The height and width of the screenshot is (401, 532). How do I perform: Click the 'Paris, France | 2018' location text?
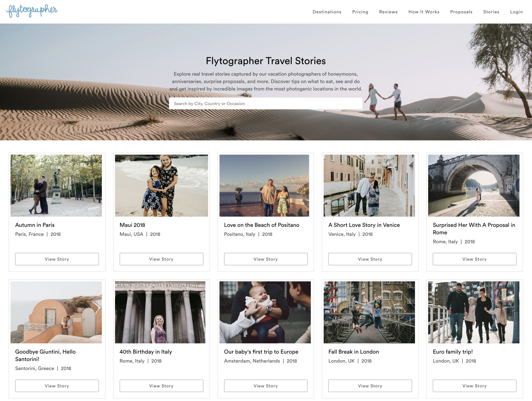point(38,234)
